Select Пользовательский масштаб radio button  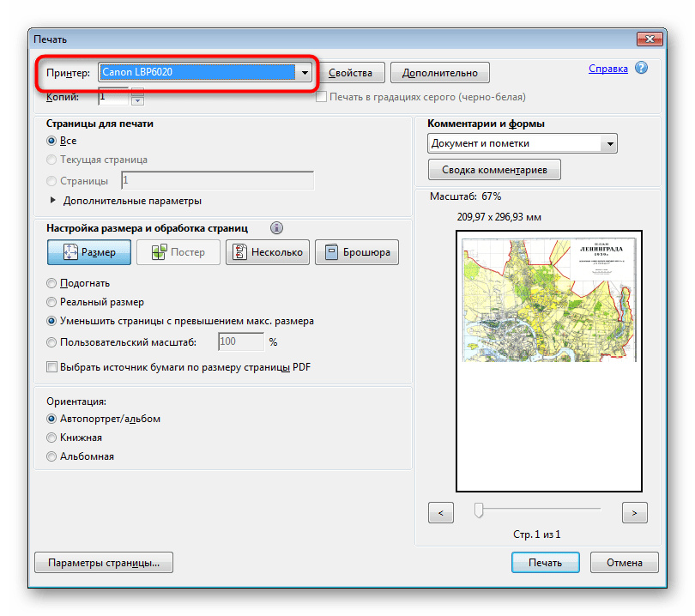tap(51, 342)
